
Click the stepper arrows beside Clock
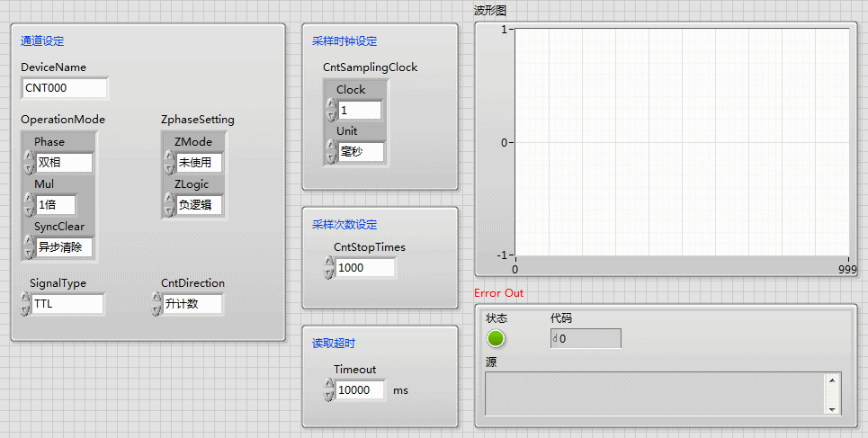330,110
